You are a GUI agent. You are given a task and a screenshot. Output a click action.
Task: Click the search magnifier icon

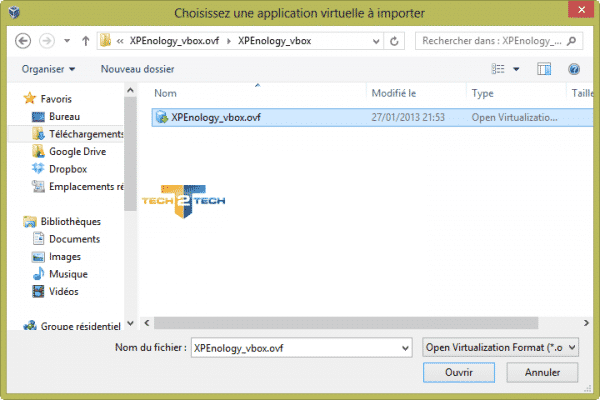tap(572, 41)
